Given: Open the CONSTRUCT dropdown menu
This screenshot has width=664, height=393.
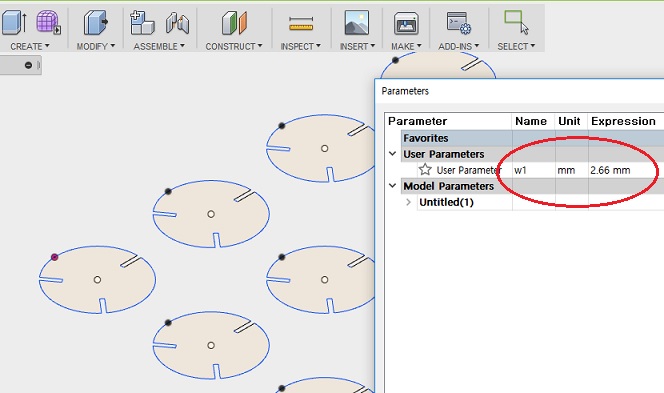Looking at the screenshot, I should [234, 46].
